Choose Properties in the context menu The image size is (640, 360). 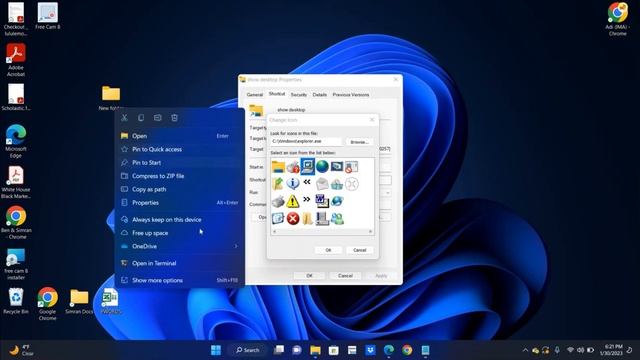click(180, 202)
